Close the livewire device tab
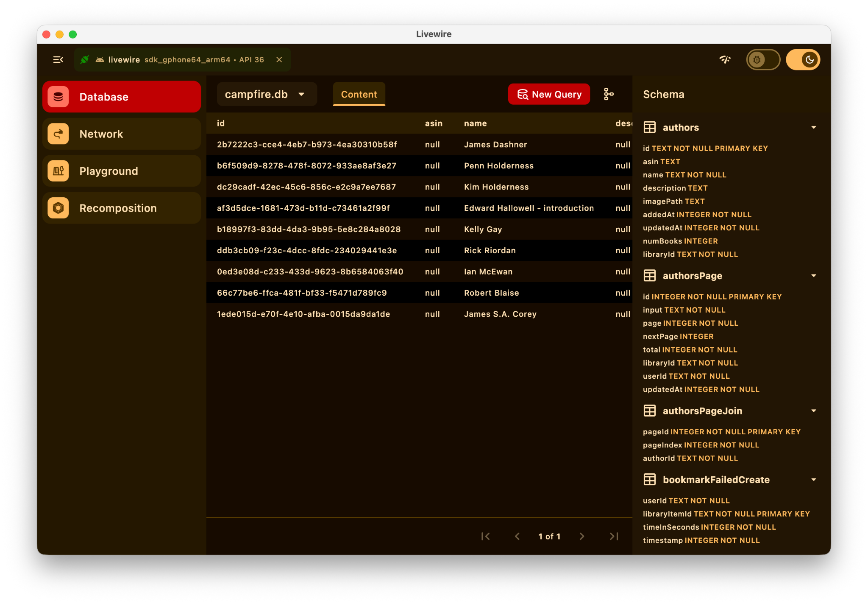 279,60
